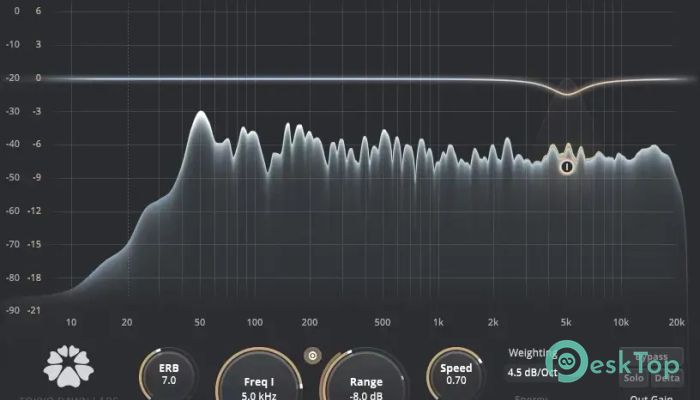700x400 pixels.
Task: Click the tallest spectrum peak near 50 Hz
Action: [201, 114]
